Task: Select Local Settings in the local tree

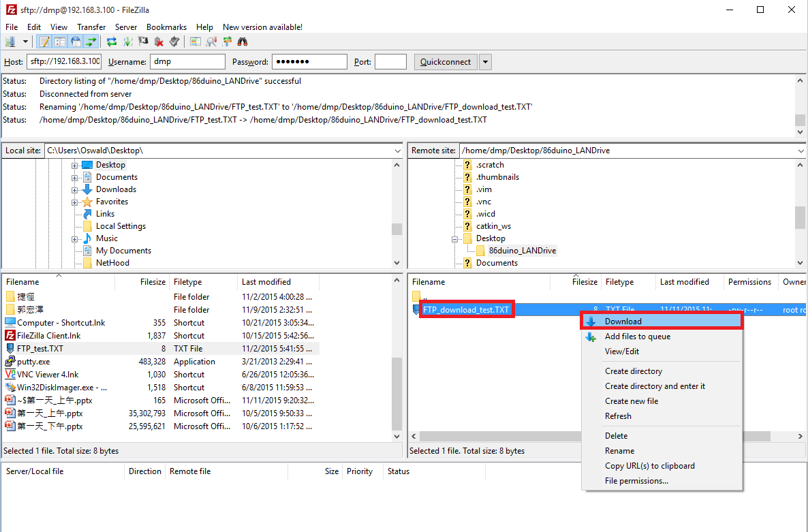Action: [121, 226]
